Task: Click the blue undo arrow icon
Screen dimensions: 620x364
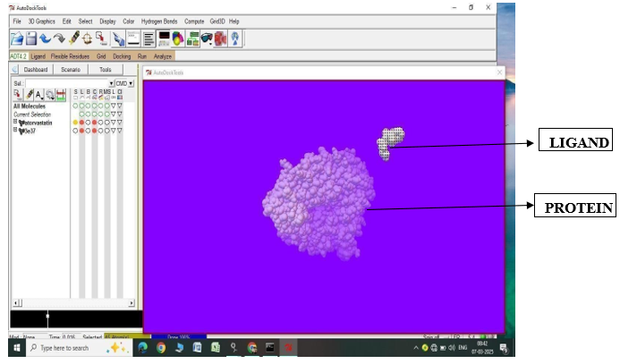Action: coord(46,38)
